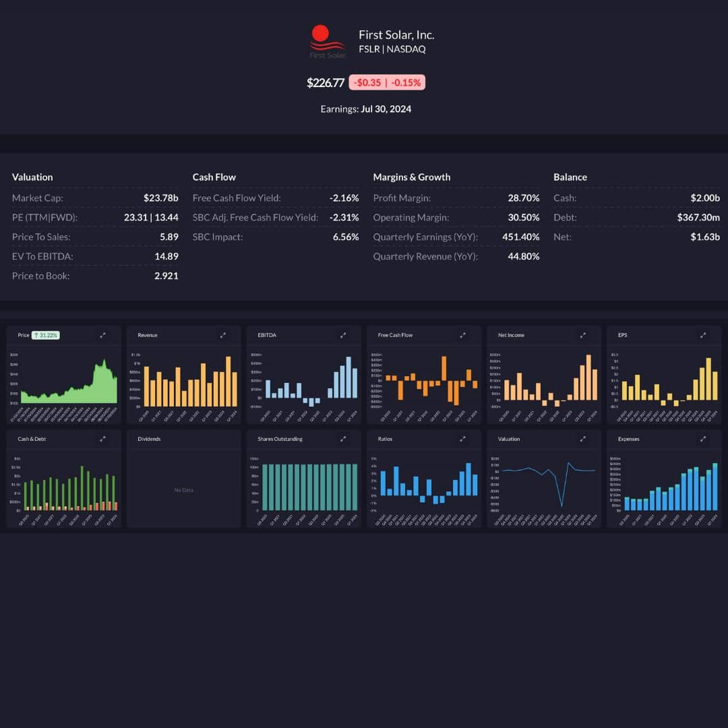This screenshot has height=728, width=728.
Task: Expand the Net Income chart
Action: tap(582, 335)
